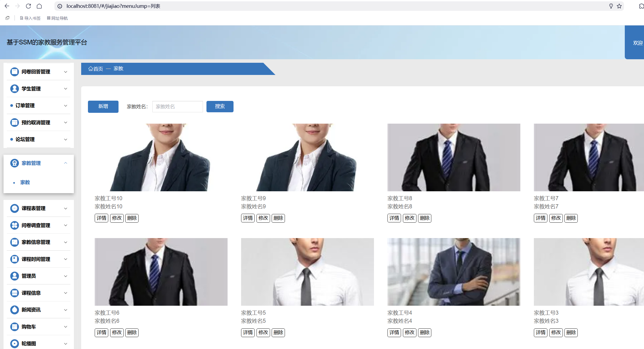644x349 pixels.
Task: Expand 购物车 menu chevron
Action: tap(65, 327)
